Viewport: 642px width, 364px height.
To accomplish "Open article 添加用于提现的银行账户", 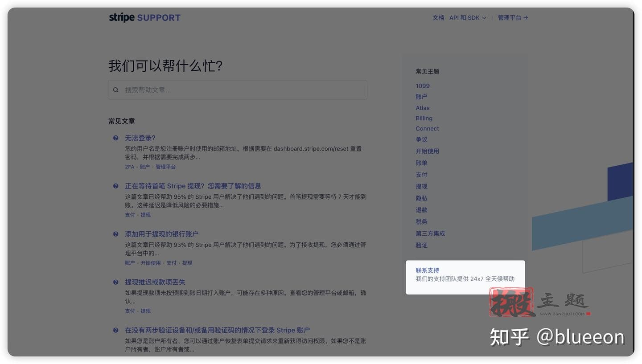I will (162, 234).
